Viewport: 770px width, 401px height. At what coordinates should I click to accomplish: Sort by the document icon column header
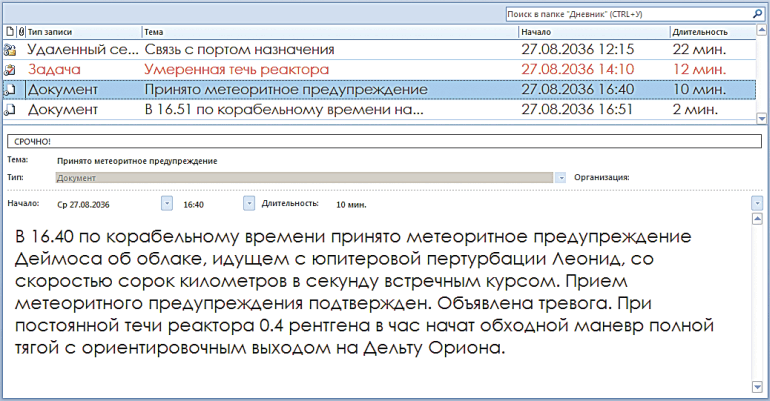point(8,32)
